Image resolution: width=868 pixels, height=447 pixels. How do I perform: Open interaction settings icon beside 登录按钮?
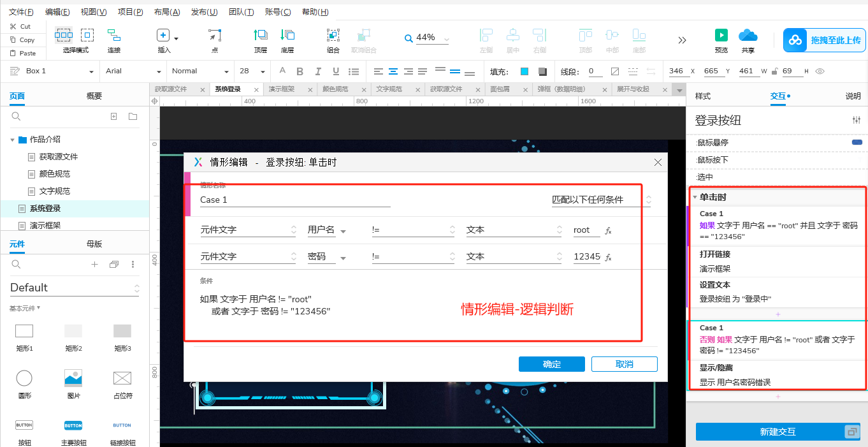click(x=856, y=120)
